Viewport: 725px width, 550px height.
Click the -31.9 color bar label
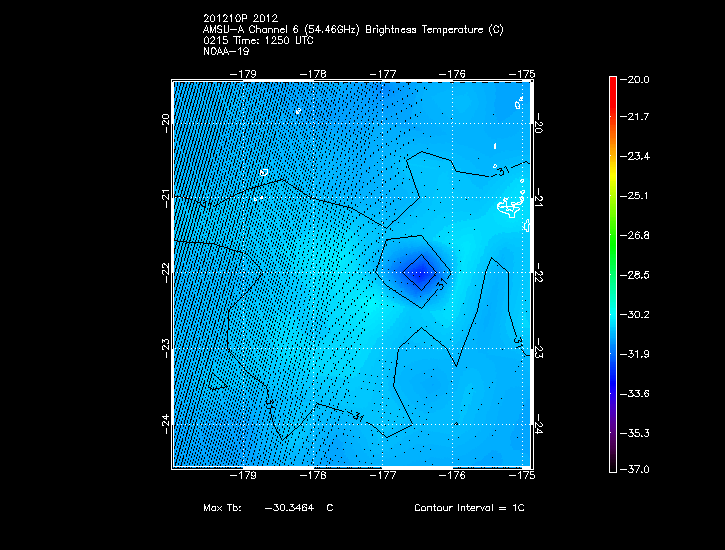[x=636, y=353]
